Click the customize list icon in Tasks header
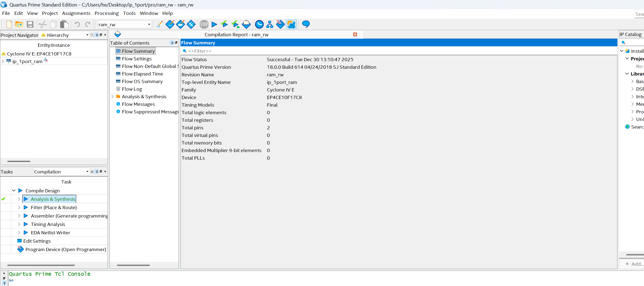This screenshot has width=644, height=286. pyautogui.click(x=92, y=172)
